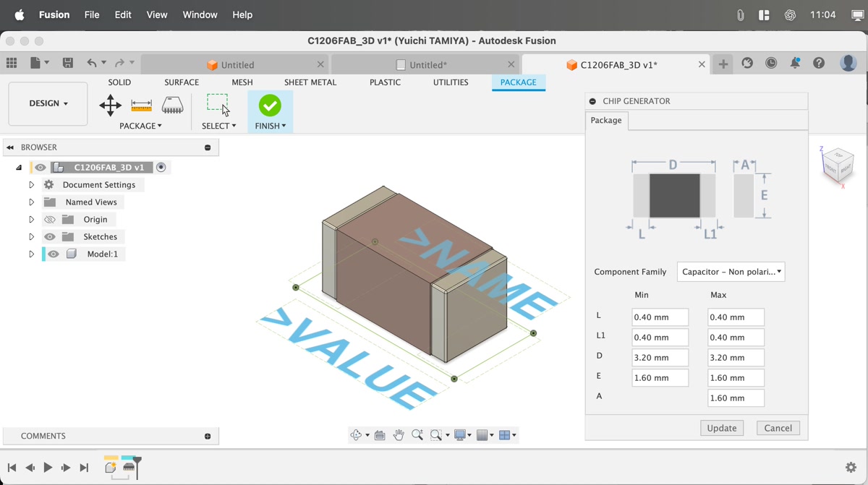
Task: Open Grid and Snaps settings
Action: 482,435
